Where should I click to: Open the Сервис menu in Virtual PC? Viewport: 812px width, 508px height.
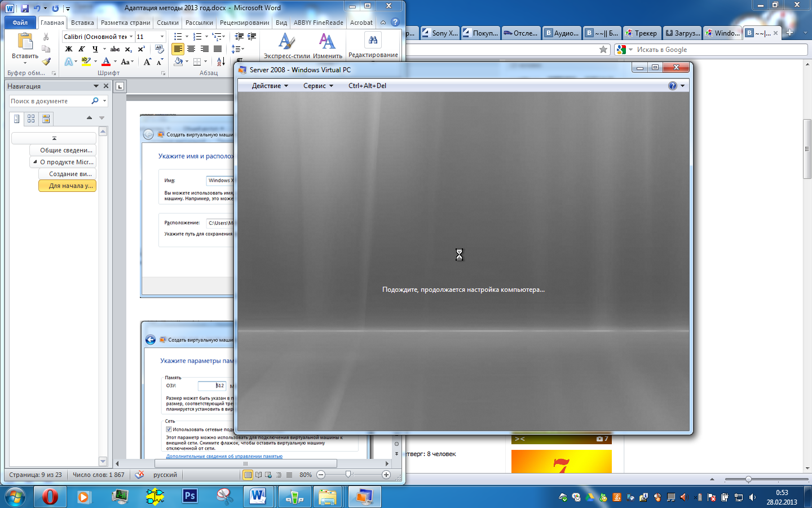(318, 86)
